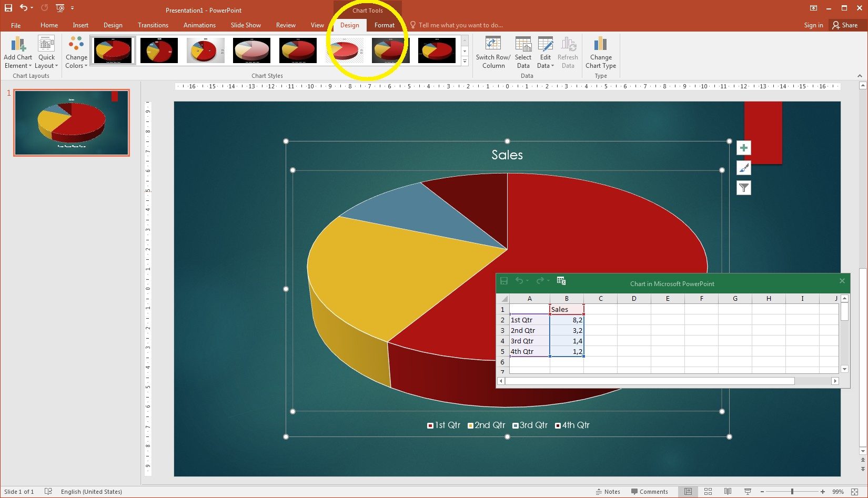868x498 pixels.
Task: Open the Chart Tools Format tab
Action: point(385,25)
